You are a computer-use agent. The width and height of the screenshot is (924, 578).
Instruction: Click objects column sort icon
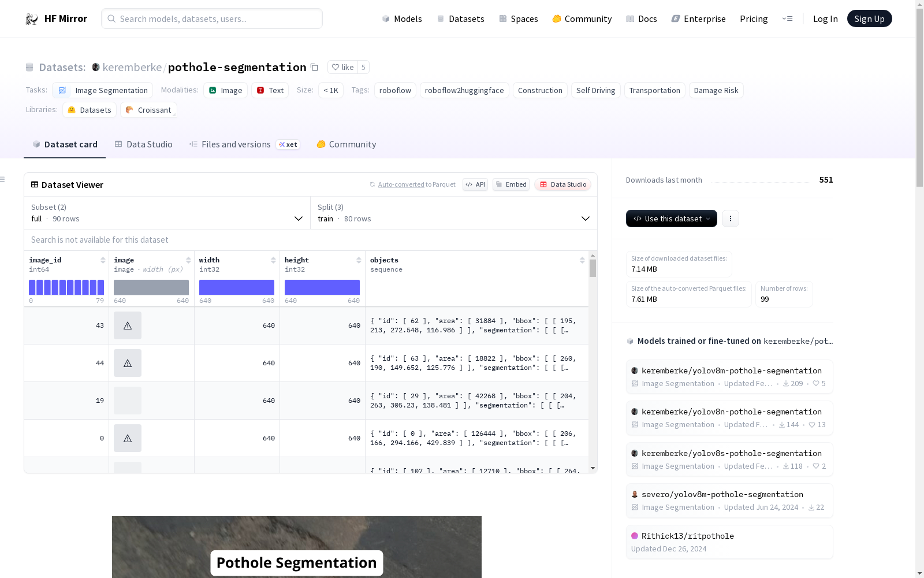(582, 260)
